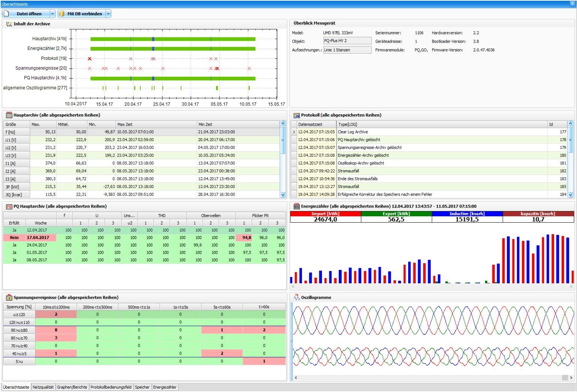This screenshot has width=577, height=392.
Task: Switch to the Netzqualität tab
Action: coord(43,387)
